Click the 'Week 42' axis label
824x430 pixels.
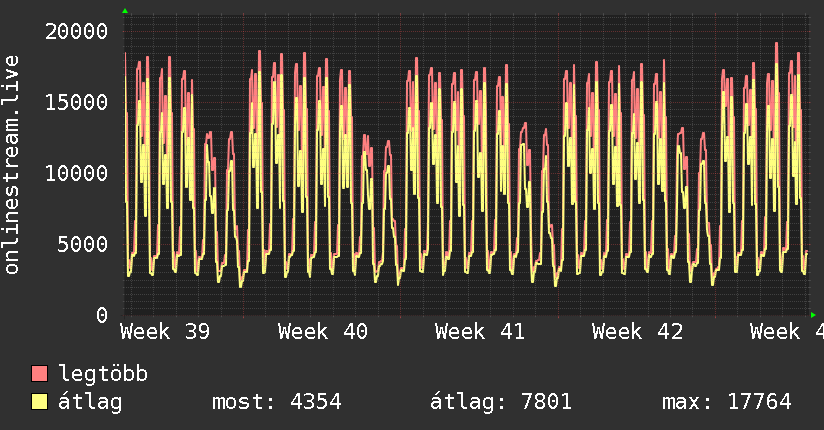(637, 332)
